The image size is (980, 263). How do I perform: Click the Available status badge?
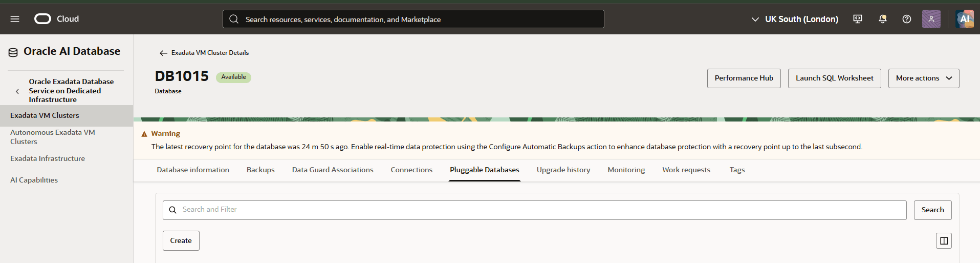[x=233, y=77]
